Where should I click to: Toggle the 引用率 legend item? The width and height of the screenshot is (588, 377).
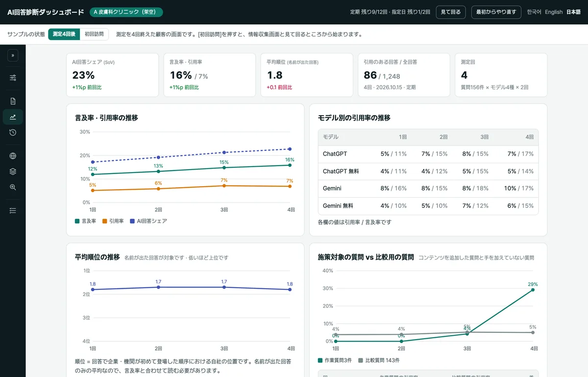click(113, 221)
